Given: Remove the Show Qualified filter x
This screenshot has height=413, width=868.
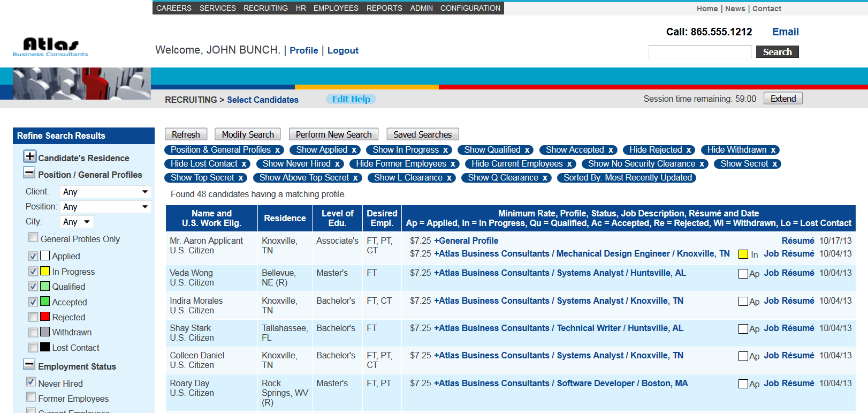Looking at the screenshot, I should click(527, 150).
